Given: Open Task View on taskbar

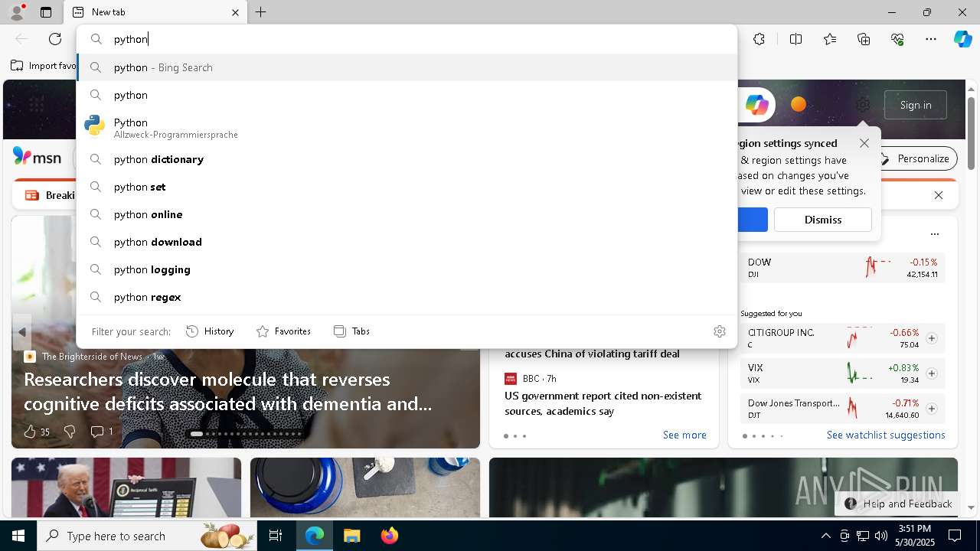Looking at the screenshot, I should (x=276, y=536).
